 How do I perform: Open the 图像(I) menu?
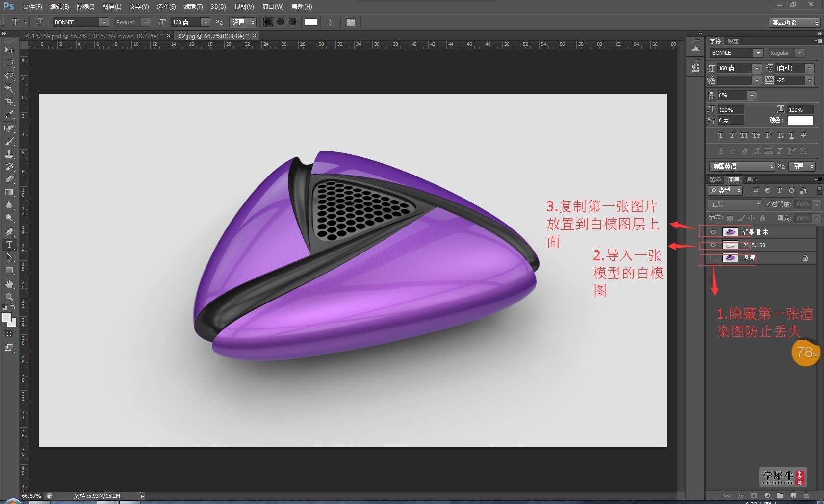[x=85, y=7]
